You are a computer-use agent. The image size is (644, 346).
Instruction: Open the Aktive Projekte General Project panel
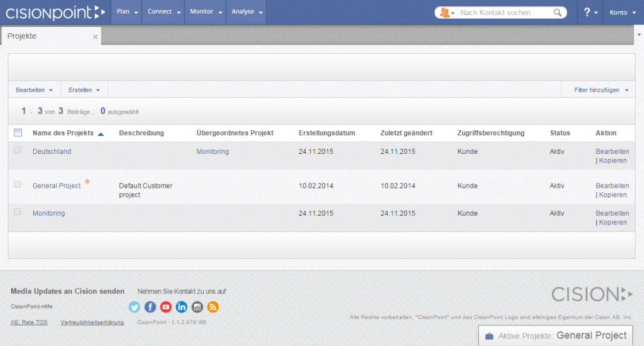(x=555, y=336)
